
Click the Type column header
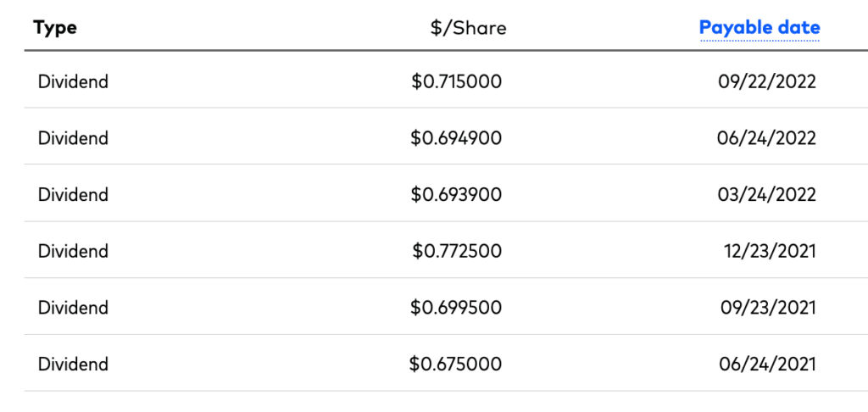[x=55, y=28]
